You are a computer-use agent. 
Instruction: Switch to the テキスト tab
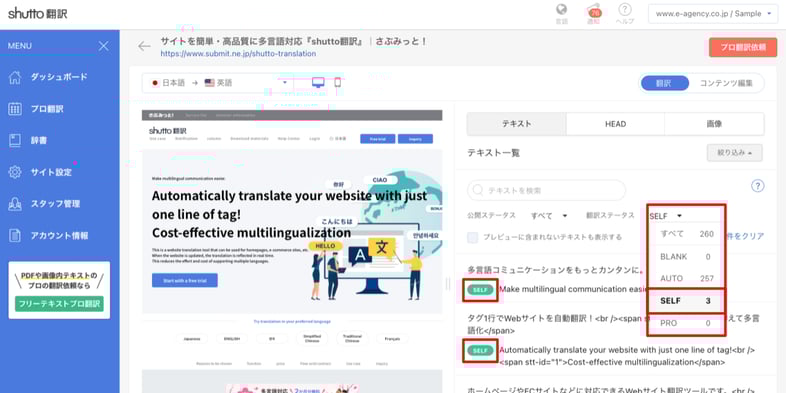pos(516,124)
